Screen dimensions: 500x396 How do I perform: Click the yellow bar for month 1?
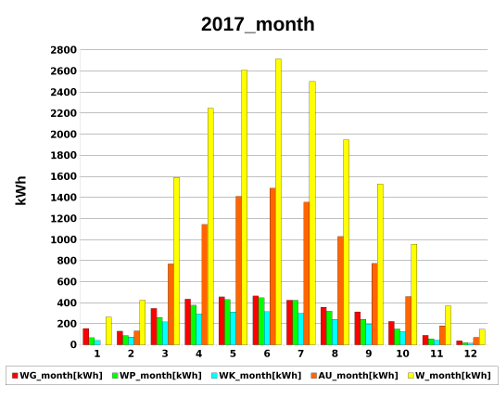click(x=109, y=331)
